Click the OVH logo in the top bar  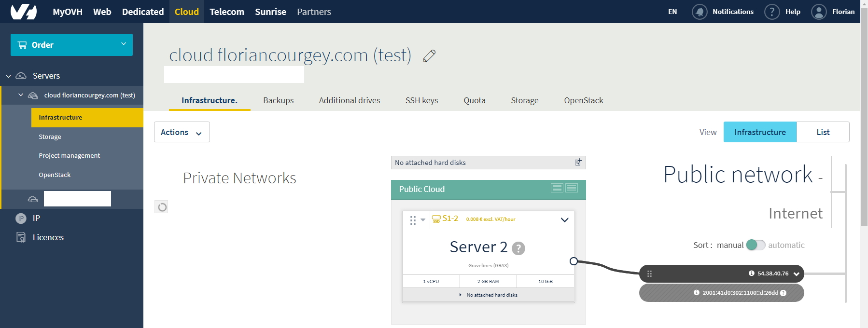click(x=24, y=12)
